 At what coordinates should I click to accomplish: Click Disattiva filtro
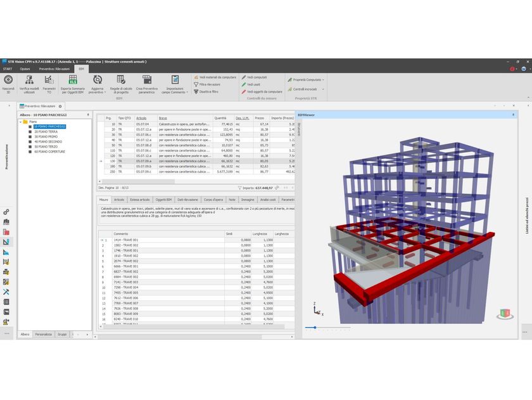pos(206,92)
